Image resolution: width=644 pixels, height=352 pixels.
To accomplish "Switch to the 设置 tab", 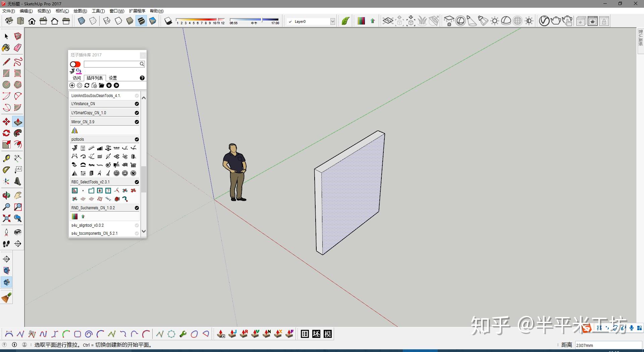I will [x=113, y=78].
